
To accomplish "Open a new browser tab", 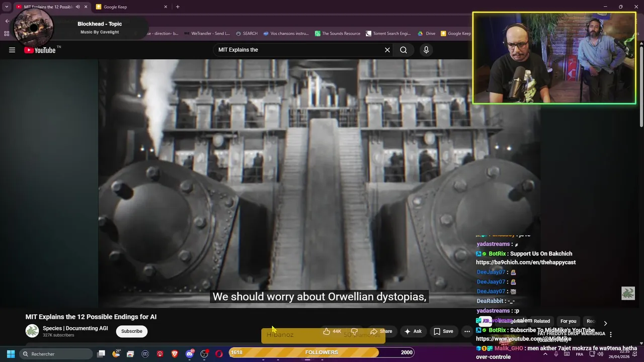I will tap(178, 7).
